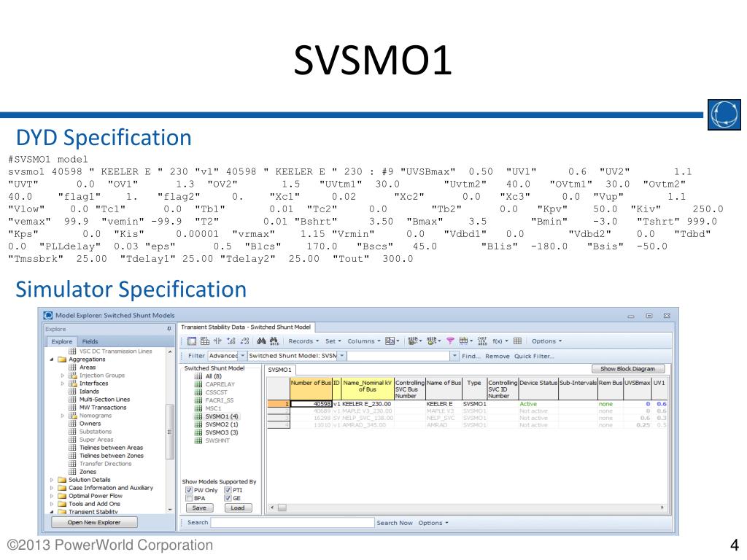Viewport: 747px width, 560px height.
Task: Select the Tielines between Zones item
Action: 112,456
